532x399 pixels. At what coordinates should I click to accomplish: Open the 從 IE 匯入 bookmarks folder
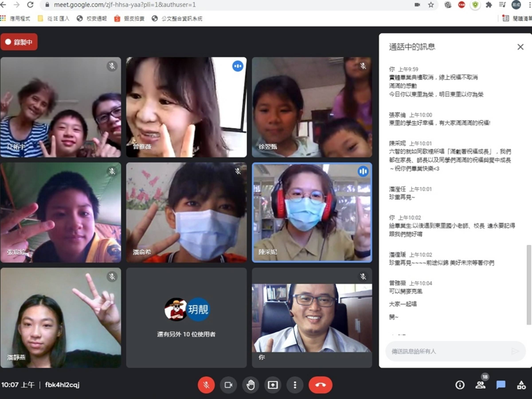click(54, 19)
